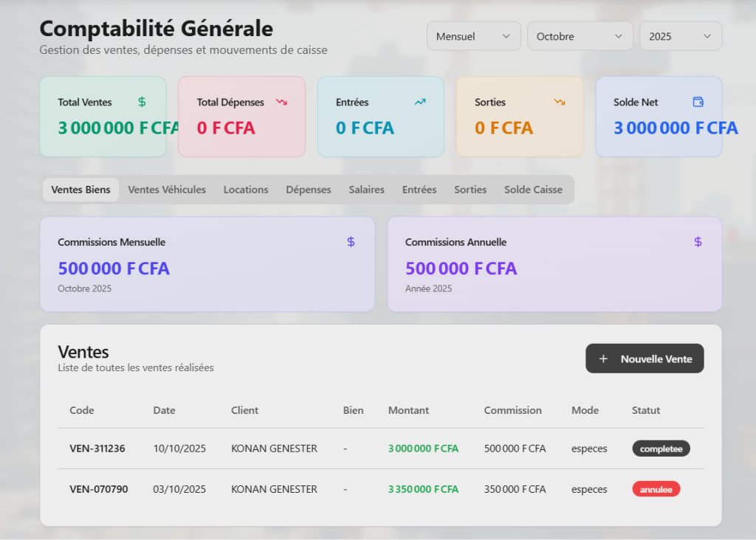The image size is (756, 540).
Task: Click the dollar icon in Total Ventes card
Action: click(142, 102)
